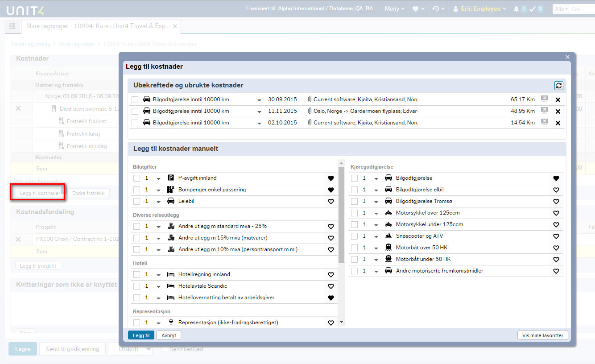Click the Mine regninger breadcrumb link
Image resolution: width=595 pixels, height=364 pixels.
coord(77,44)
